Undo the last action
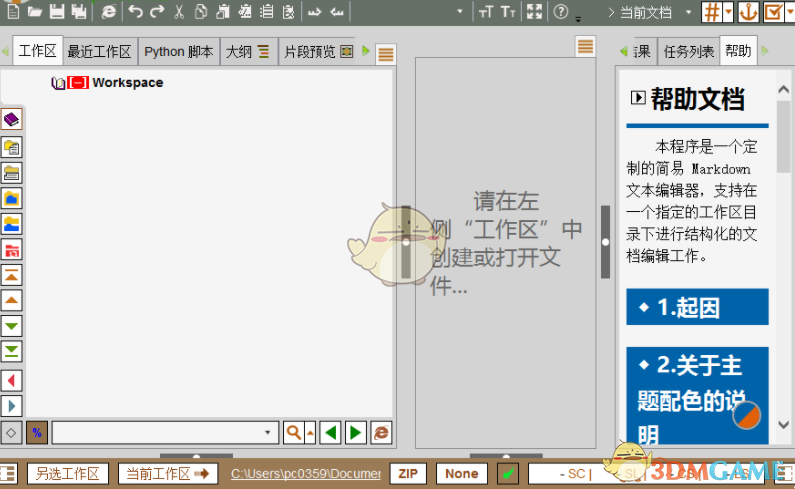The height and width of the screenshot is (489, 795). (135, 11)
